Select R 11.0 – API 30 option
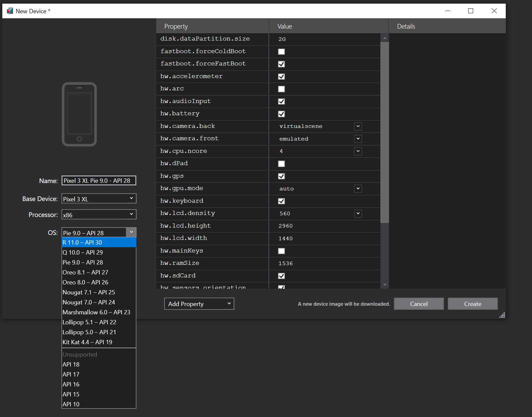The image size is (532, 417). click(x=99, y=243)
